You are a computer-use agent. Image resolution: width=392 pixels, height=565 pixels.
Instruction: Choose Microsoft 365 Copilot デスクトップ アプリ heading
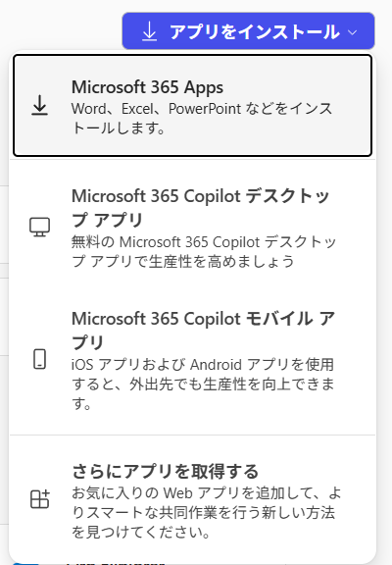click(200, 208)
